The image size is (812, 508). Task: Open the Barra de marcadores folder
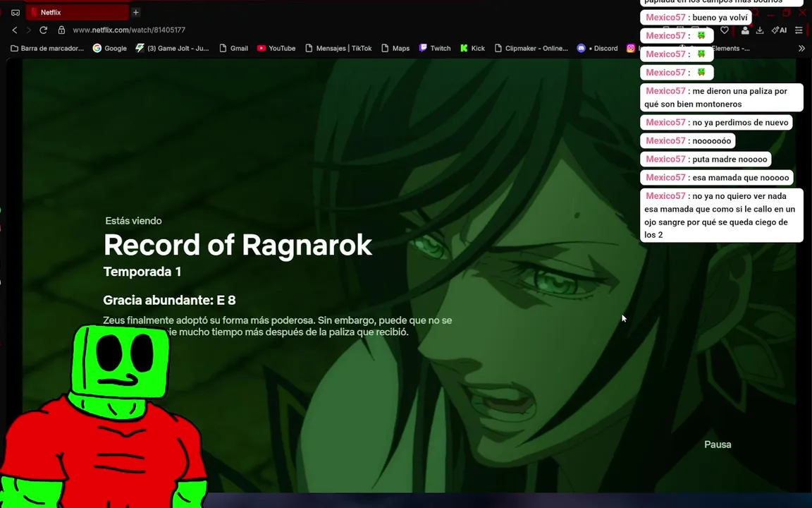47,48
